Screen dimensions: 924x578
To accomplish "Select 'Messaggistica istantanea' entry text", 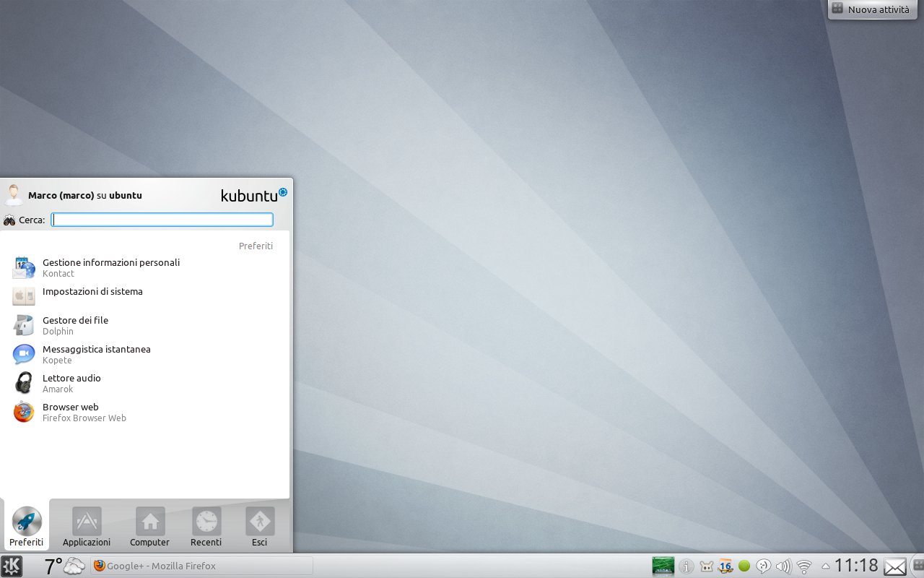I will point(97,349).
